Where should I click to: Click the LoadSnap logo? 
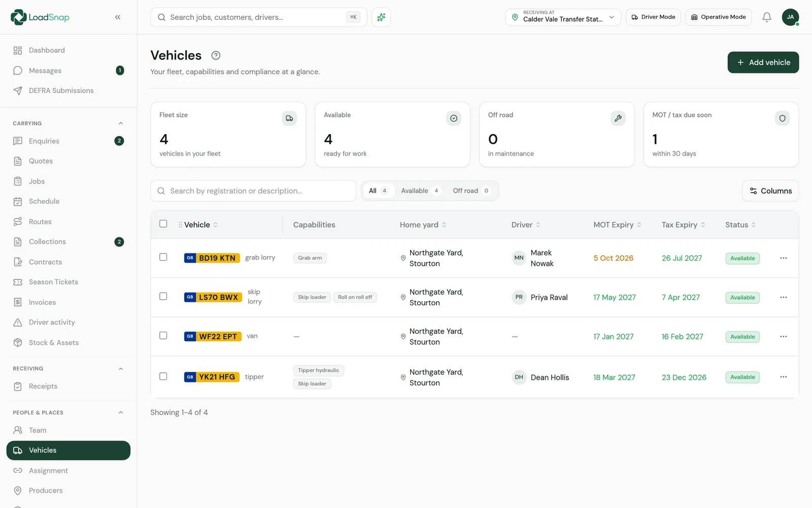click(40, 17)
